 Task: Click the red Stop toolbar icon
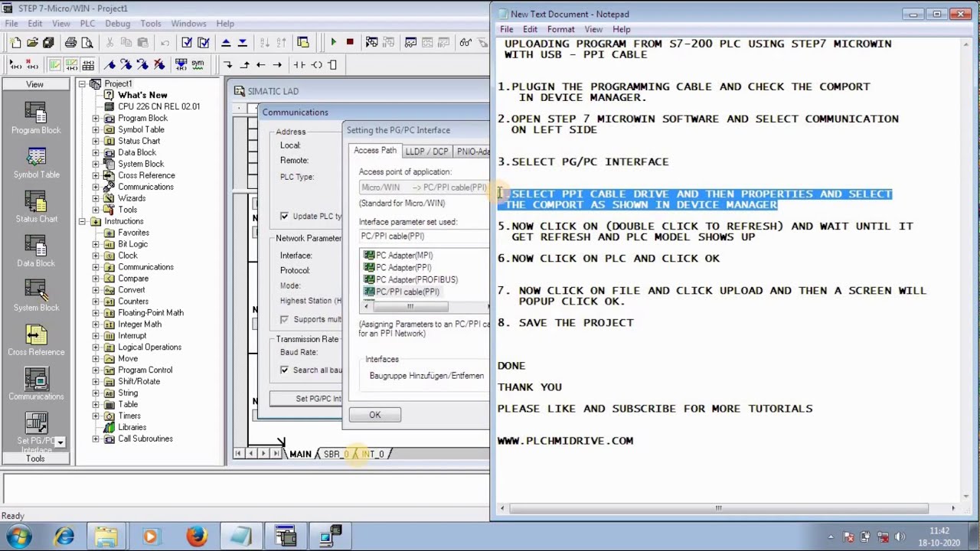[x=350, y=43]
